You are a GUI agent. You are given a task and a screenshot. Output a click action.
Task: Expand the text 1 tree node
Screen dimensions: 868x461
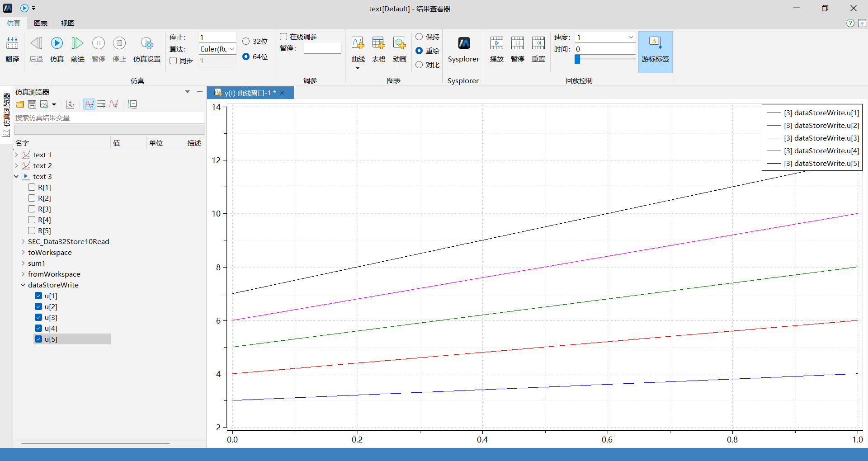point(17,155)
